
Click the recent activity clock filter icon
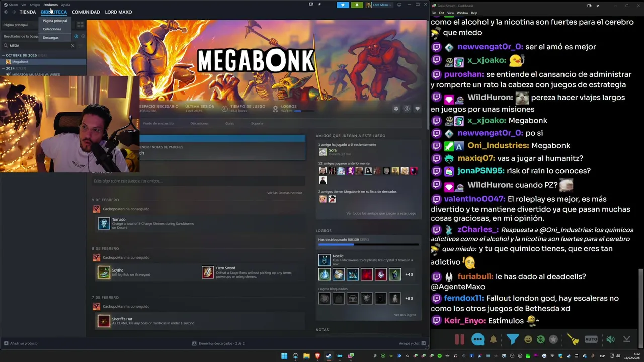pos(76,36)
